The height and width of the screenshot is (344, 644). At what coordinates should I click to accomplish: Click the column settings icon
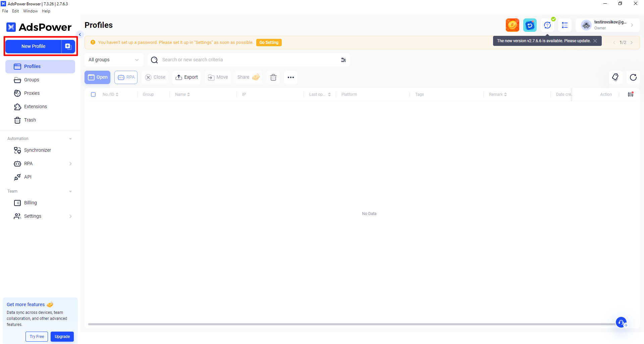click(630, 94)
